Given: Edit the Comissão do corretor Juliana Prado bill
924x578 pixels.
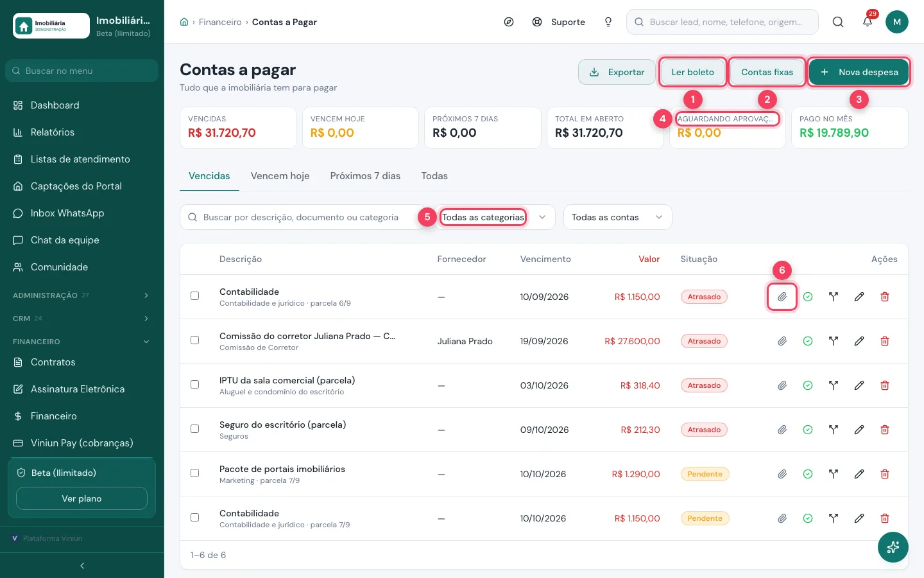Looking at the screenshot, I should click(859, 341).
